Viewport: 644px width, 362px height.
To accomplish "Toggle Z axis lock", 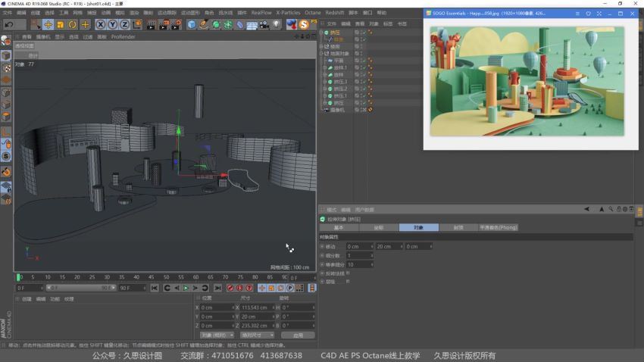I will pyautogui.click(x=124, y=25).
